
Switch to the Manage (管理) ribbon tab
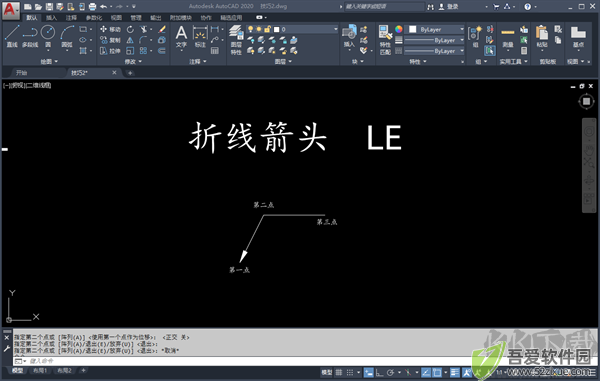[x=136, y=18]
